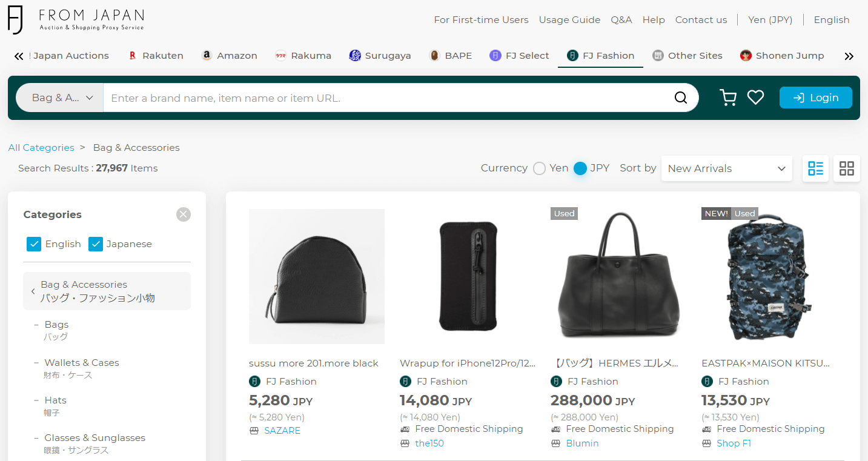Viewport: 868px width, 461px height.
Task: Open the HERMES black tote bag thumbnail
Action: coord(618,276)
